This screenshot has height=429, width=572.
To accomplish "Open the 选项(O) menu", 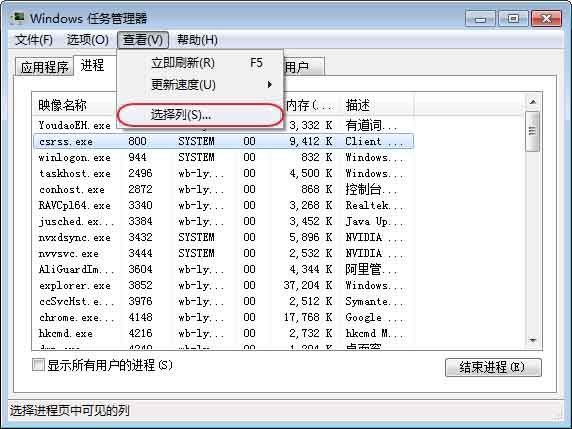I will [x=88, y=40].
